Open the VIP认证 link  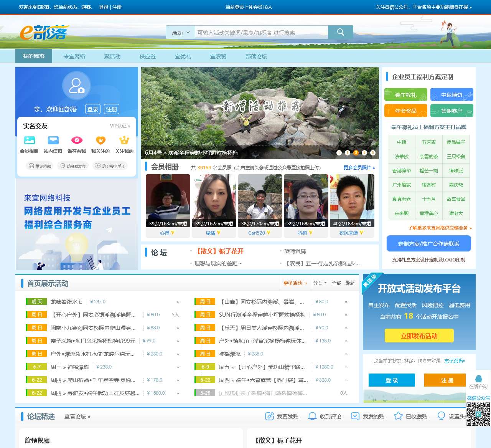[x=120, y=126]
